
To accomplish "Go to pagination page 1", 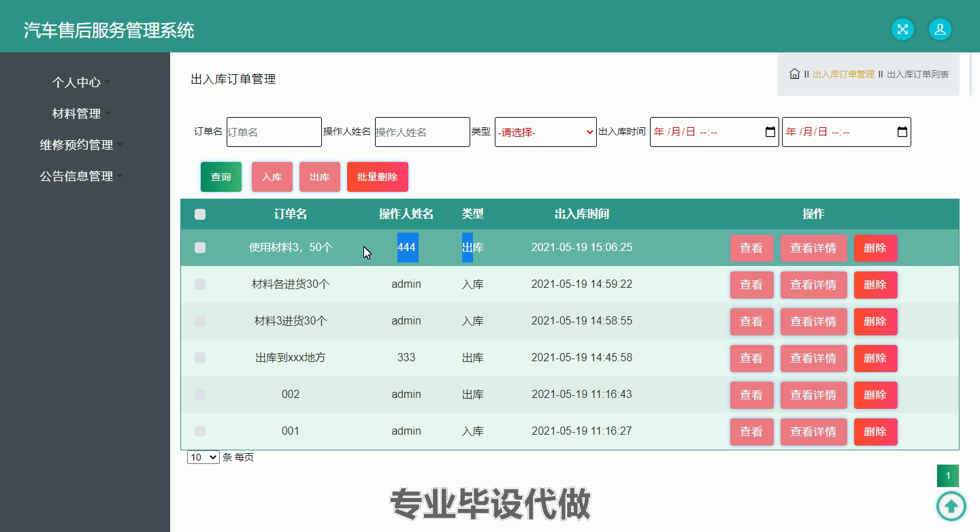I will (948, 476).
